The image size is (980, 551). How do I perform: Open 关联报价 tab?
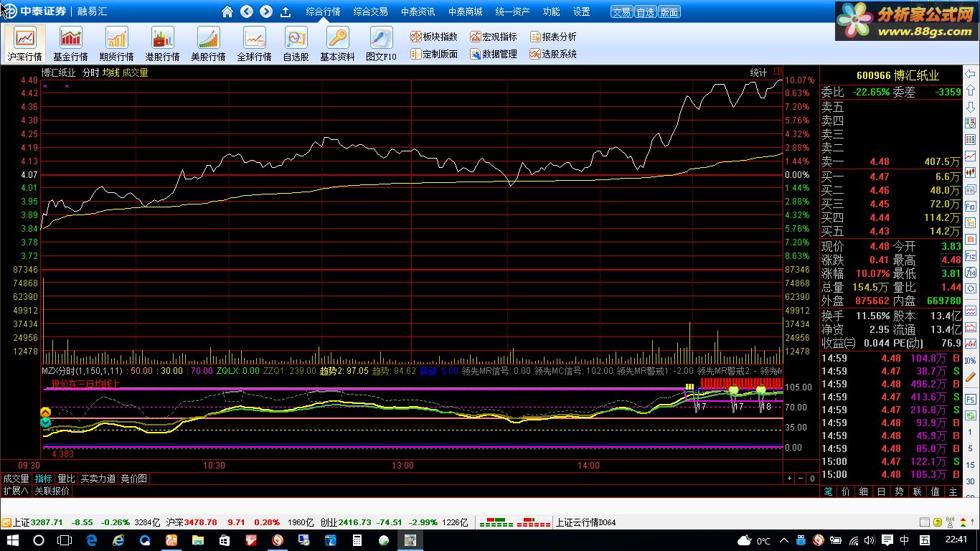pyautogui.click(x=52, y=491)
